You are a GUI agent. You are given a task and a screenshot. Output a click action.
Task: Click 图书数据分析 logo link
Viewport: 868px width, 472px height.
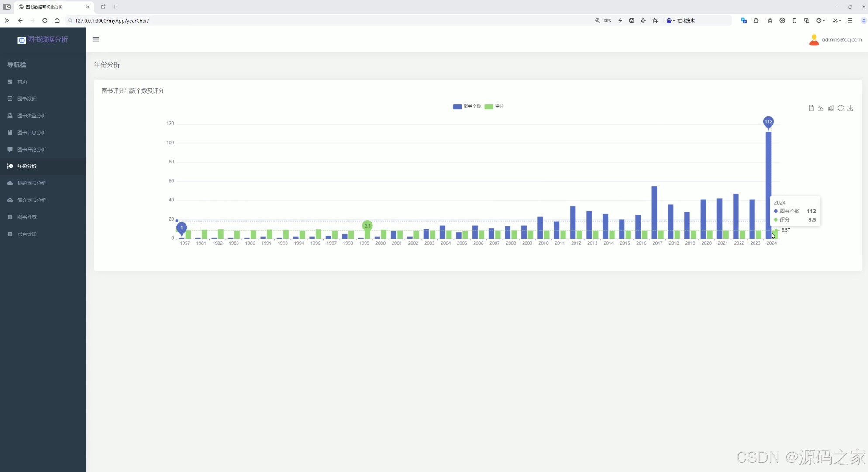[x=43, y=39]
